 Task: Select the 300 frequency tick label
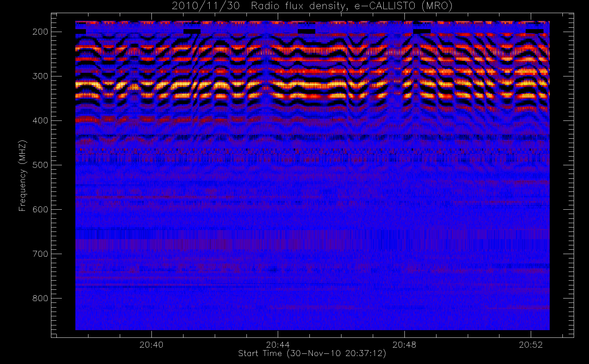pos(40,76)
